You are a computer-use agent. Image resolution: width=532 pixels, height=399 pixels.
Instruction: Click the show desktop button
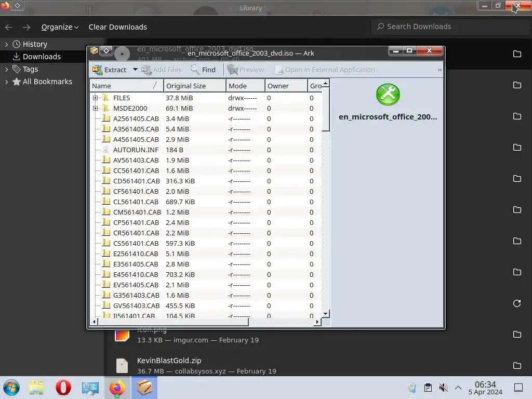pos(518,388)
